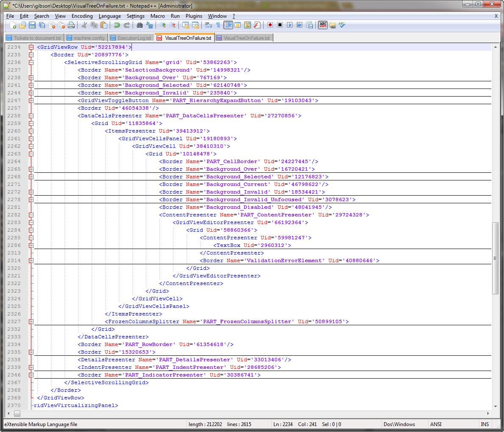
Task: Click the vertical scrollbar thumb
Action: click(495, 258)
